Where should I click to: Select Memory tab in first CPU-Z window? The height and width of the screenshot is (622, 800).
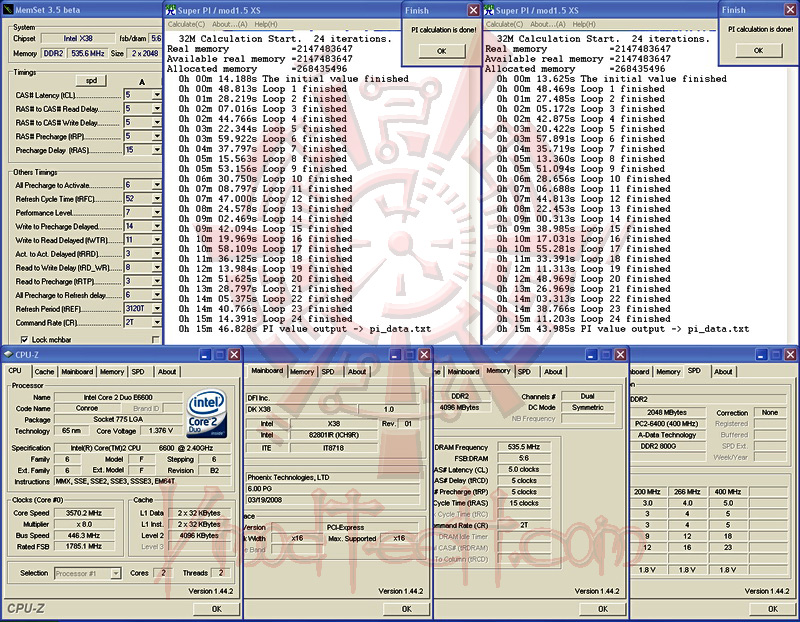point(112,372)
